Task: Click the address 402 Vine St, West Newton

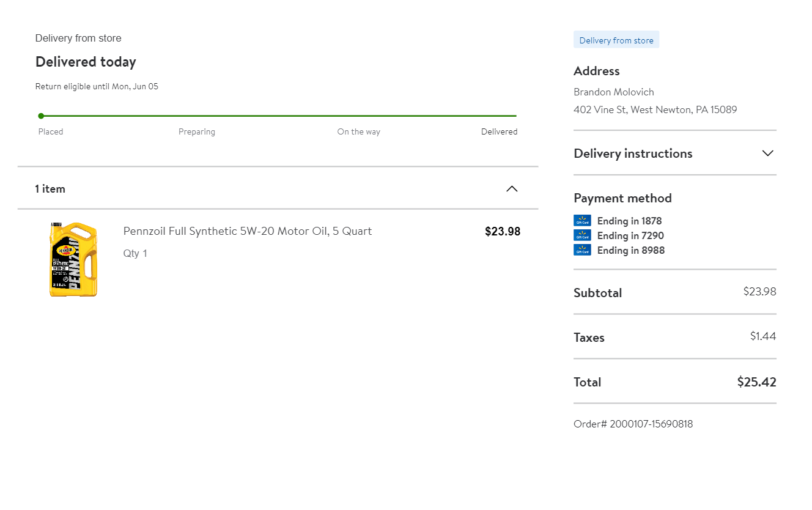Action: pos(655,110)
